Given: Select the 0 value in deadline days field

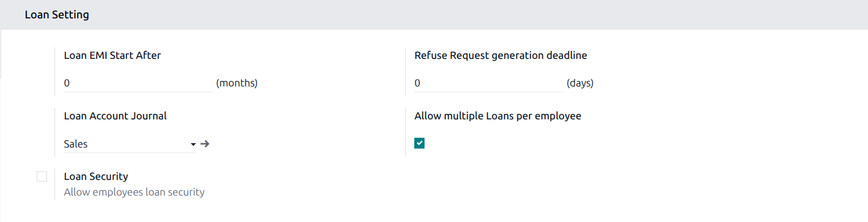Looking at the screenshot, I should (x=418, y=83).
